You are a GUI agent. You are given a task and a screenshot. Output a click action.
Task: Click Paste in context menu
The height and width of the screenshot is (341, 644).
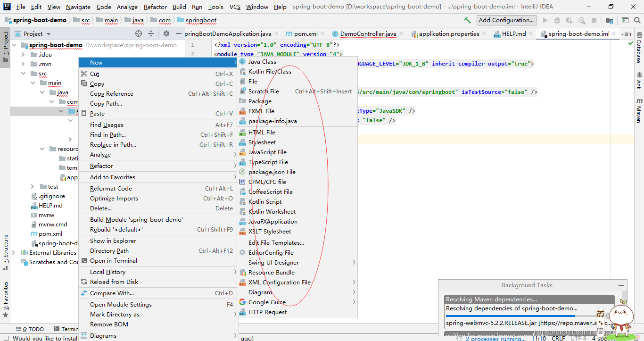point(157,114)
